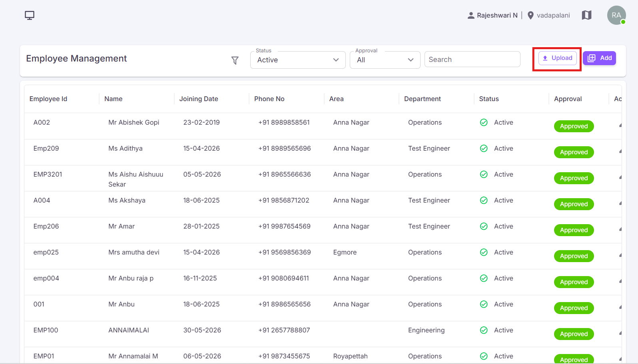
Task: Click Approved badge for Mr Anbu raja p
Action: click(x=574, y=282)
